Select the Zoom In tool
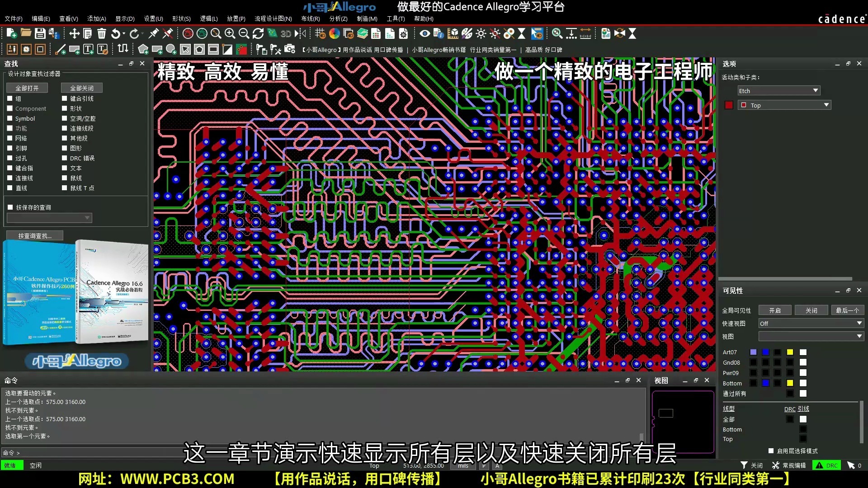Image resolution: width=868 pixels, height=488 pixels. click(230, 33)
